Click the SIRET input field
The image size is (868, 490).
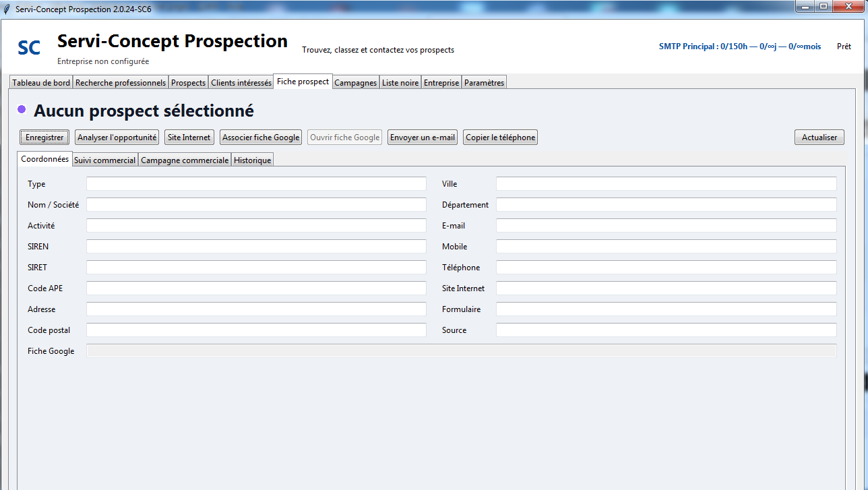click(x=256, y=268)
